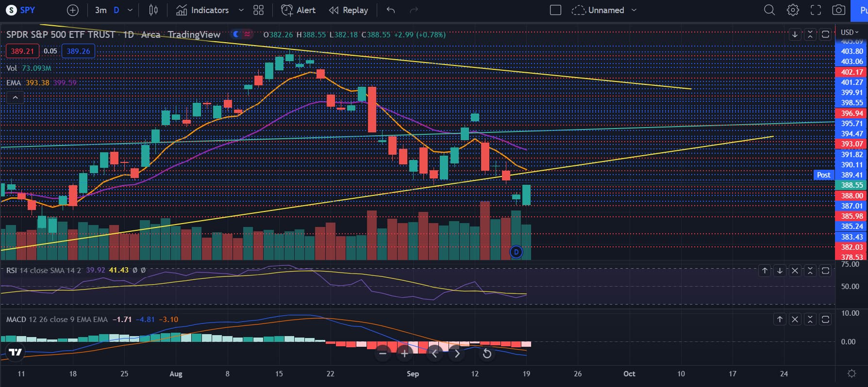The width and height of the screenshot is (868, 387).
Task: Click the red 385.98 price label
Action: point(852,216)
